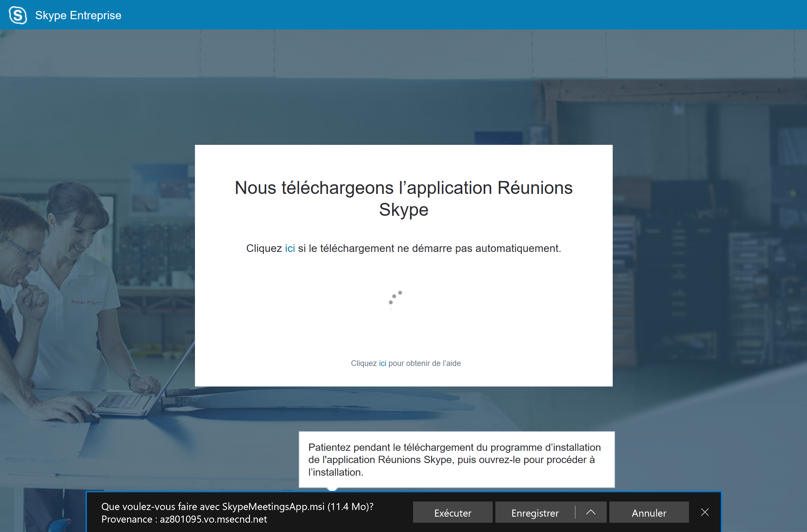Cancel the download with Annuler

click(x=649, y=512)
